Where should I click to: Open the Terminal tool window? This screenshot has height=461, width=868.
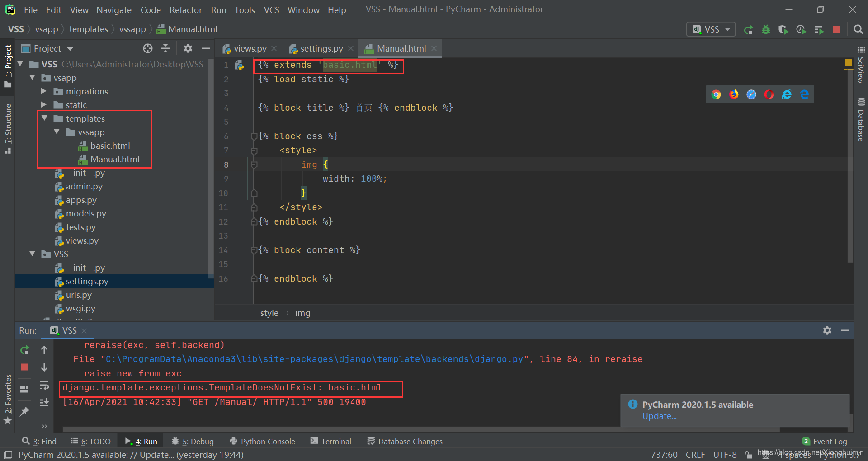331,442
